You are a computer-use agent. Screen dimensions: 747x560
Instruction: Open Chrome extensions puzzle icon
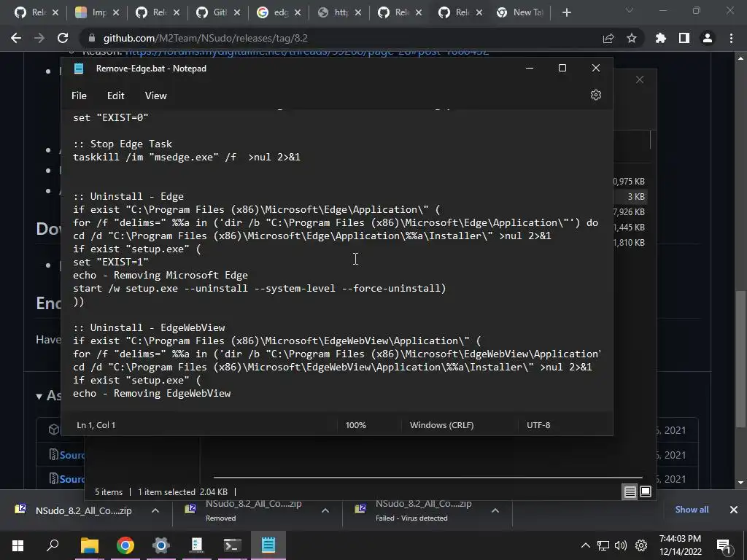point(661,38)
